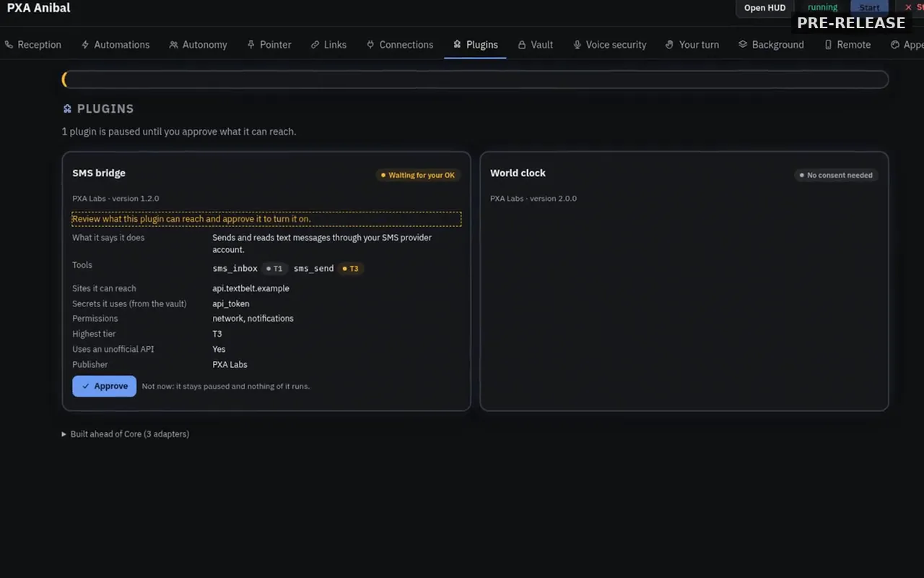Click the Not now: it stays paused note
Screen dimensions: 924x578
226,387
